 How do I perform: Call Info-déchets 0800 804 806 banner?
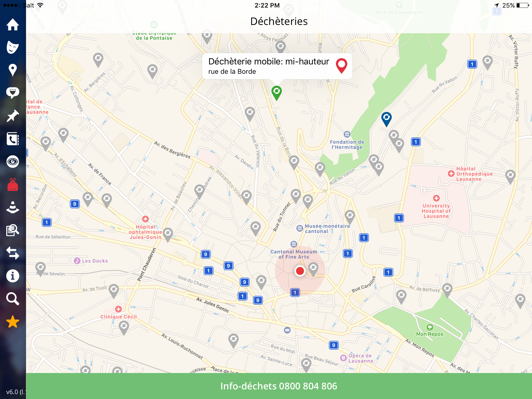click(x=279, y=386)
